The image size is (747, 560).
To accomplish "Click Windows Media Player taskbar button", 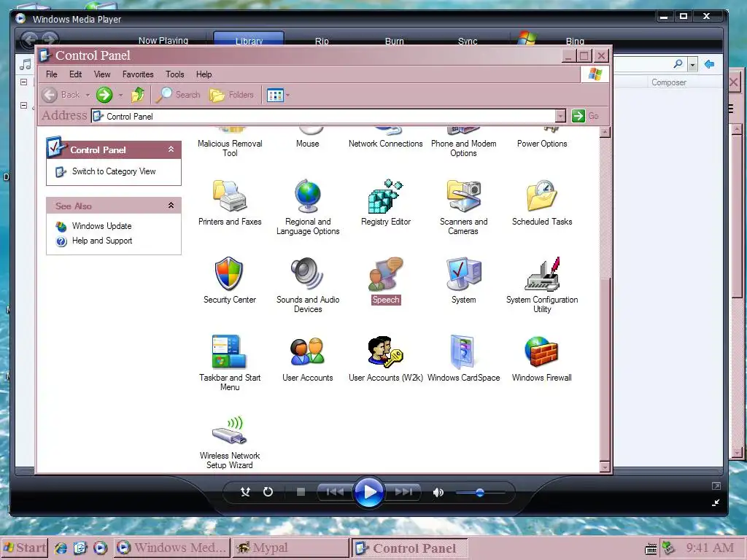I will point(172,548).
